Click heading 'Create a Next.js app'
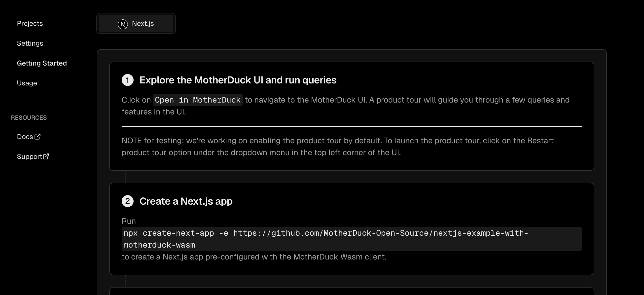Viewport: 644px width, 295px height. (186, 201)
